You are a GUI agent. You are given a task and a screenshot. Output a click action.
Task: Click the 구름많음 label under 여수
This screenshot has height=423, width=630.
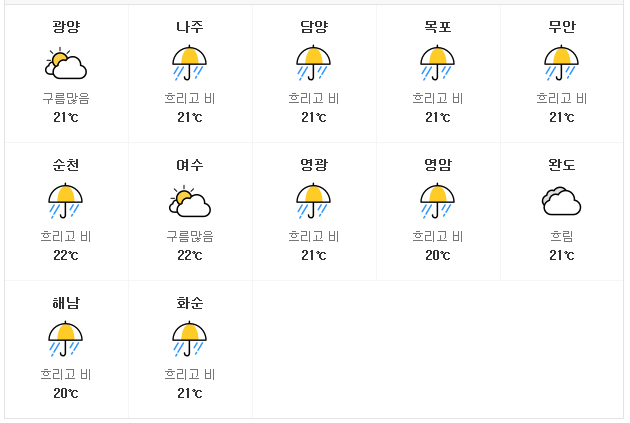click(190, 236)
